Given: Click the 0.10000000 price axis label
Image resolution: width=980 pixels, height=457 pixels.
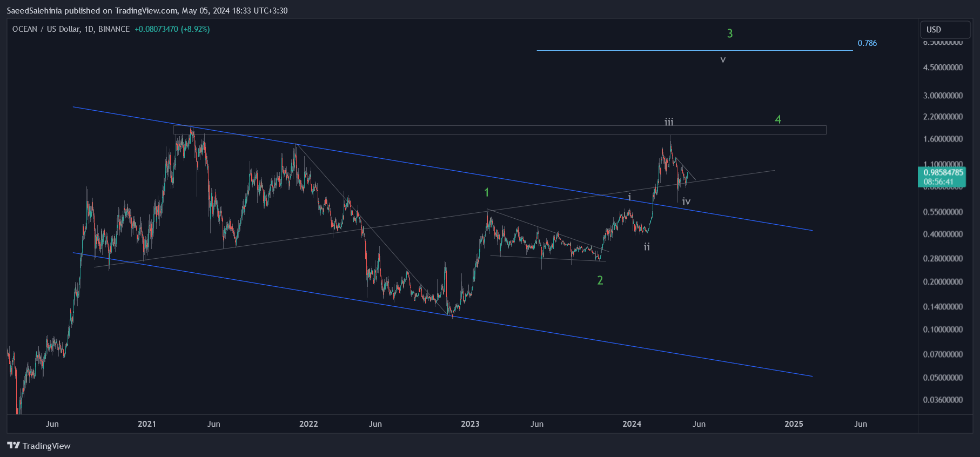Looking at the screenshot, I should point(943,329).
